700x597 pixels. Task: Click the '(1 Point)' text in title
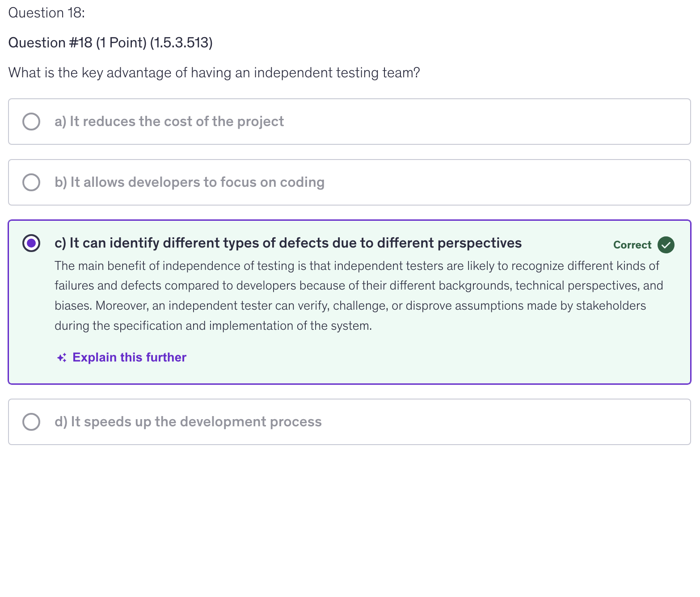pyautogui.click(x=121, y=43)
